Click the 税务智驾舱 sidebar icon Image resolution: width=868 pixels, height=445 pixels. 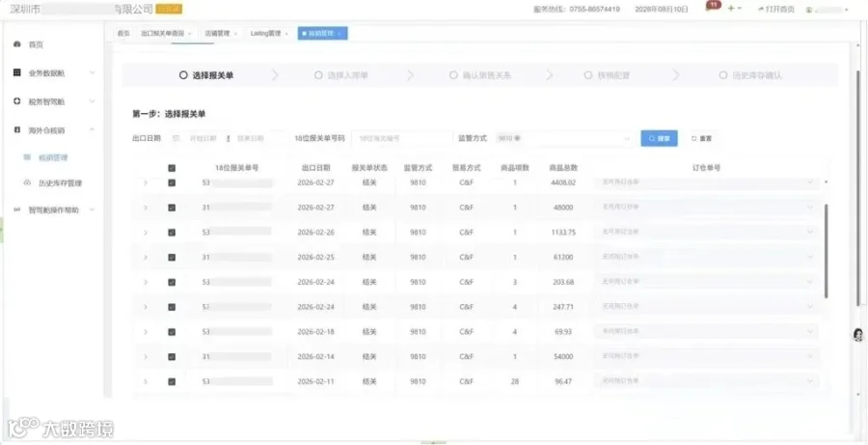coord(16,101)
